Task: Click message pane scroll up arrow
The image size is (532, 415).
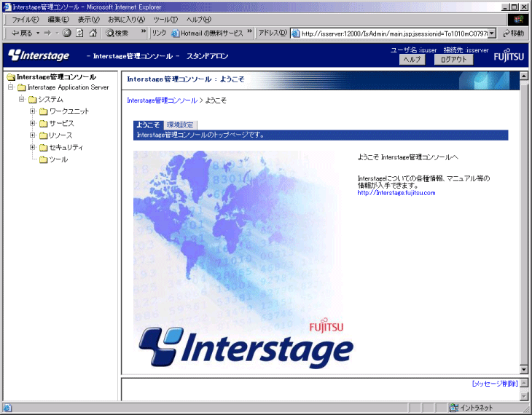Action: pos(524,383)
